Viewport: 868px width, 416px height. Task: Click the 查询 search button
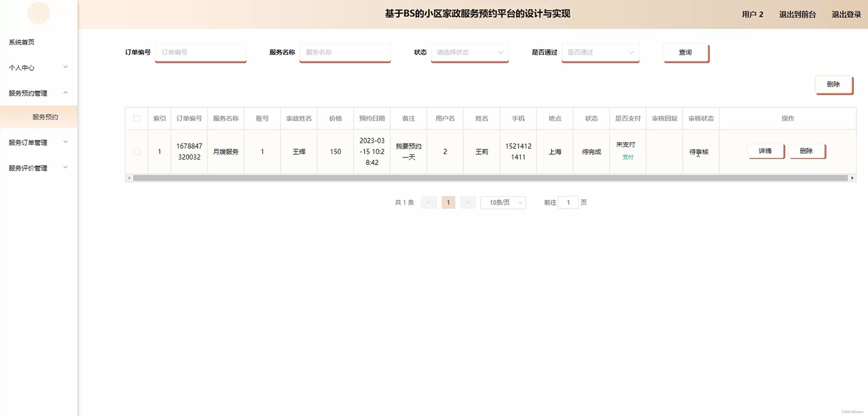(686, 53)
